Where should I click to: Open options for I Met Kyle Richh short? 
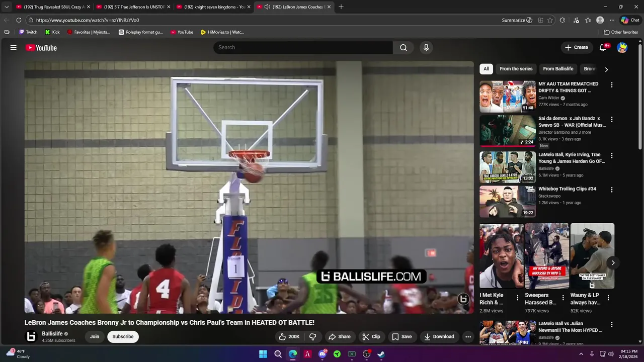[x=517, y=298]
